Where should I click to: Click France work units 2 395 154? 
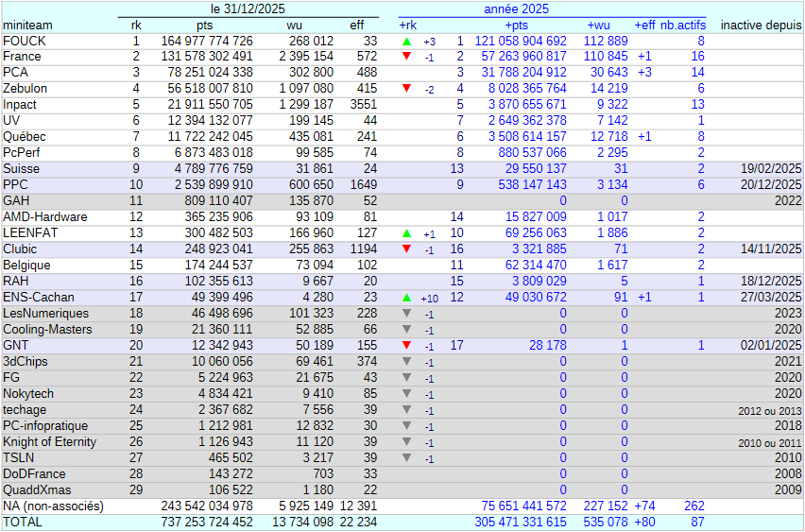(x=306, y=57)
